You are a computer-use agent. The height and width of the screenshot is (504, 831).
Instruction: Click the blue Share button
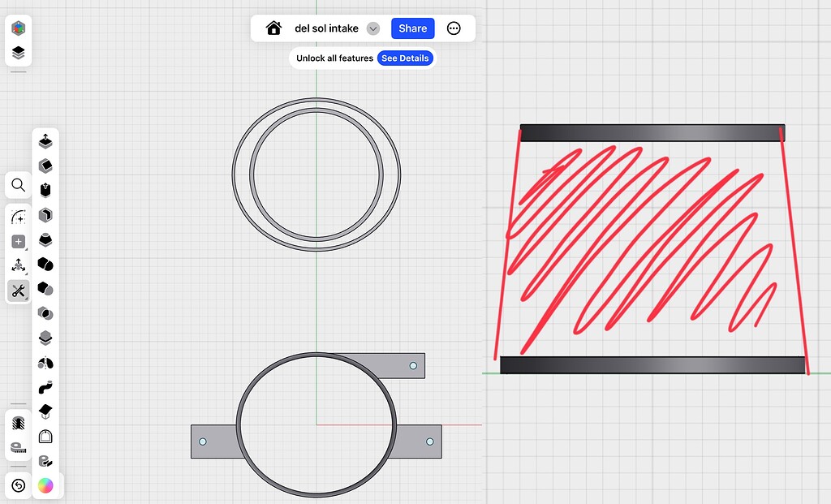(x=412, y=28)
